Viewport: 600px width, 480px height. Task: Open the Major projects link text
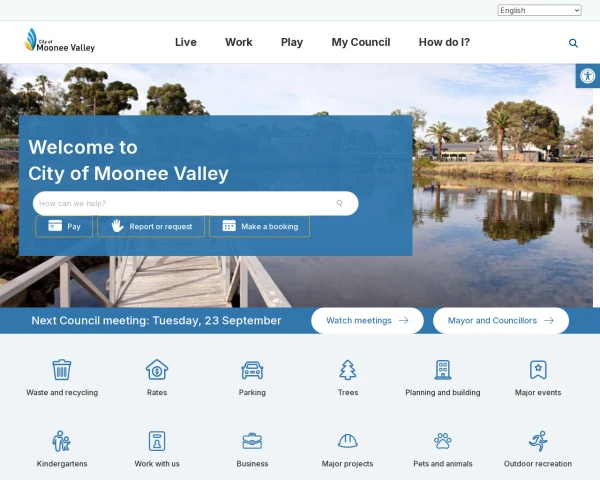pyautogui.click(x=347, y=464)
